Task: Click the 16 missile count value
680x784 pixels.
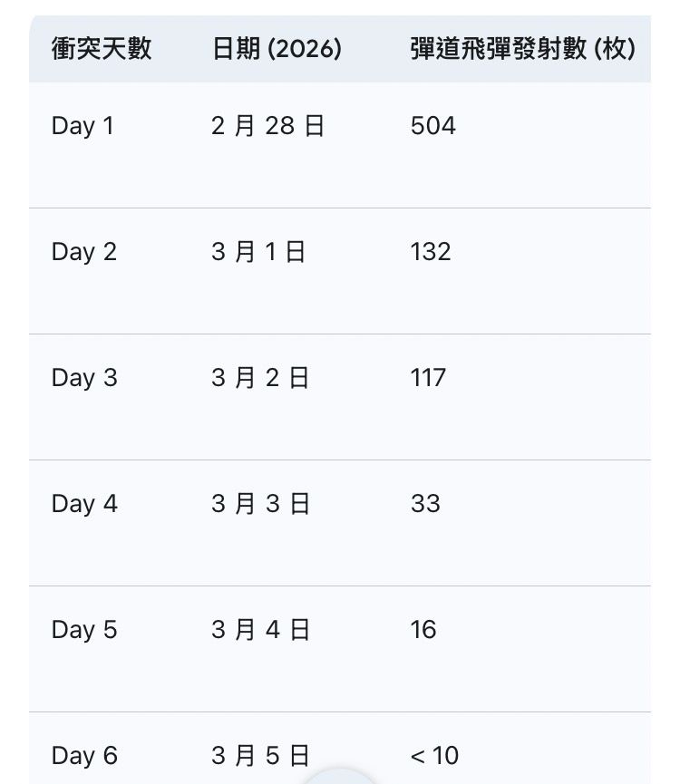Action: click(x=423, y=630)
